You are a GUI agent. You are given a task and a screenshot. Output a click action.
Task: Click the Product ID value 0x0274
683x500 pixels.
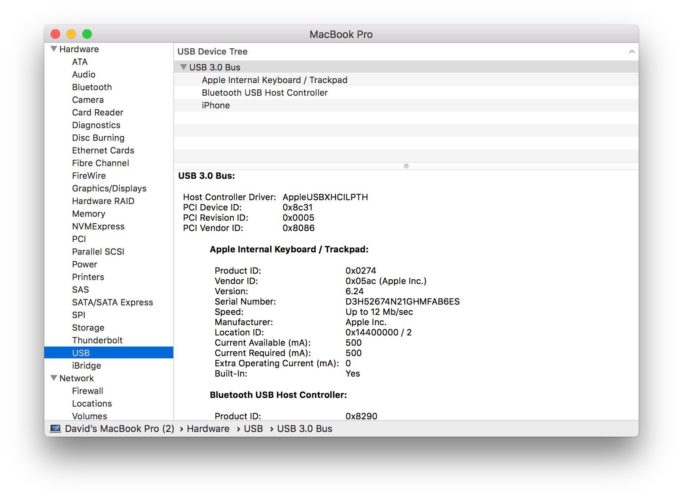point(360,270)
